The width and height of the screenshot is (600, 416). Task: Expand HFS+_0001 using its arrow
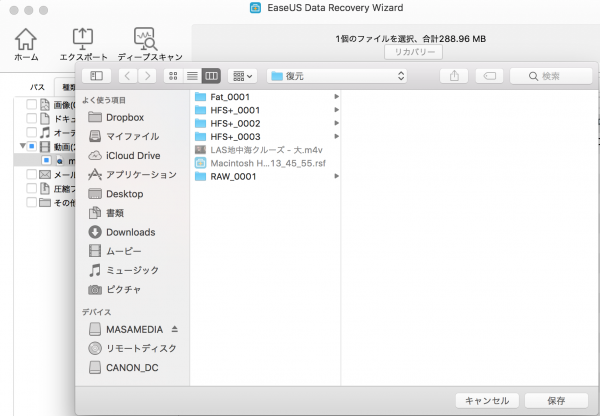(336, 110)
